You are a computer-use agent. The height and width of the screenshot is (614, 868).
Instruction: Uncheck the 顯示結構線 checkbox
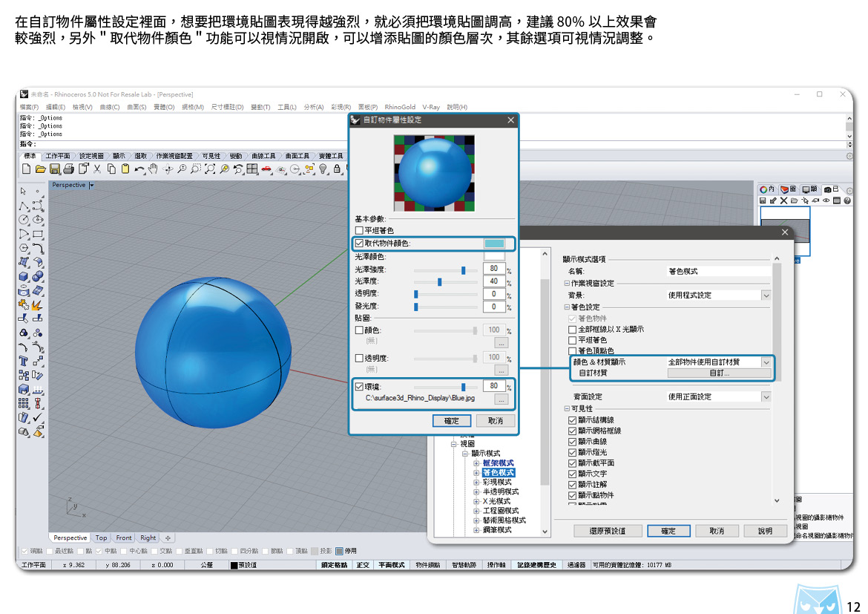tap(573, 420)
